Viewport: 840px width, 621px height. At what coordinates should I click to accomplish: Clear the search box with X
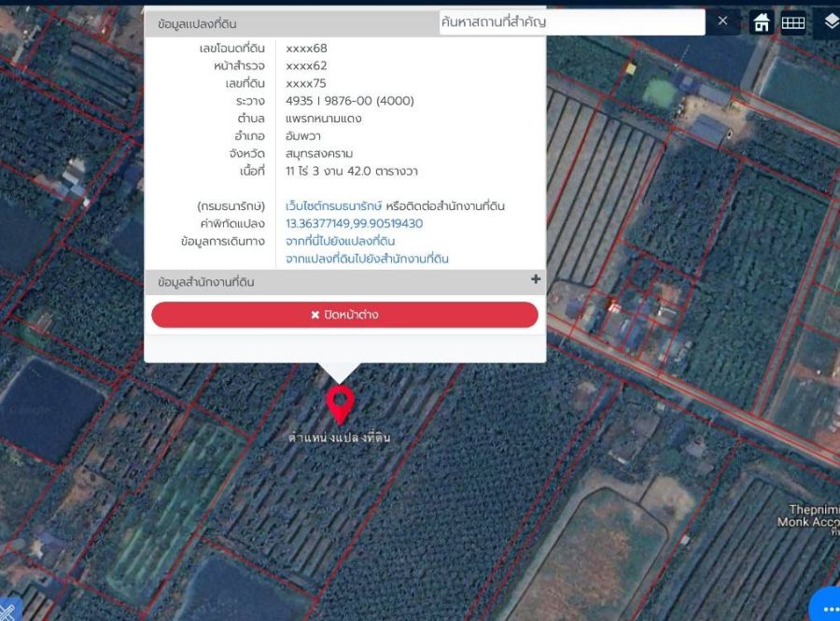click(x=722, y=21)
